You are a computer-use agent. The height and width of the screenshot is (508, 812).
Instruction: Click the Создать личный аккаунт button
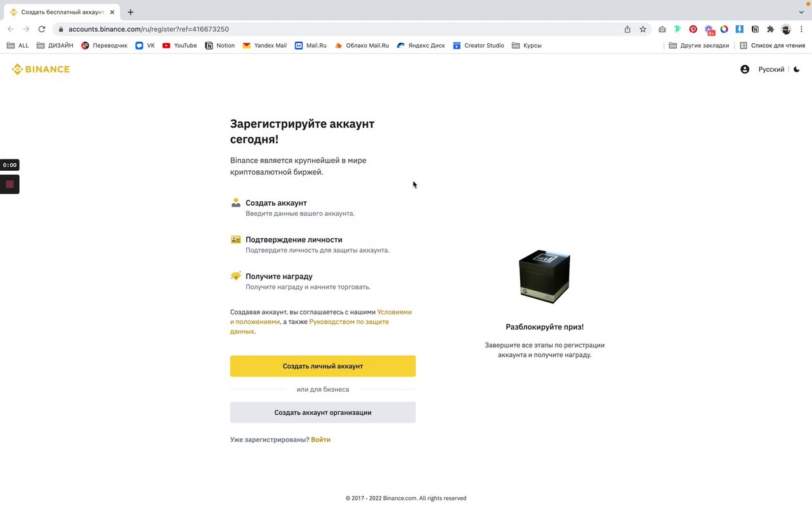click(x=323, y=366)
